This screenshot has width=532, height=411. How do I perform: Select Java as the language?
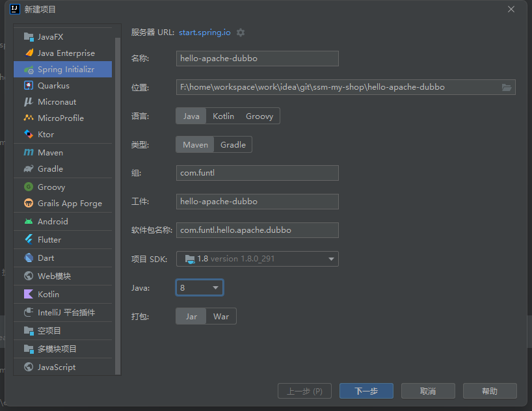pyautogui.click(x=191, y=116)
